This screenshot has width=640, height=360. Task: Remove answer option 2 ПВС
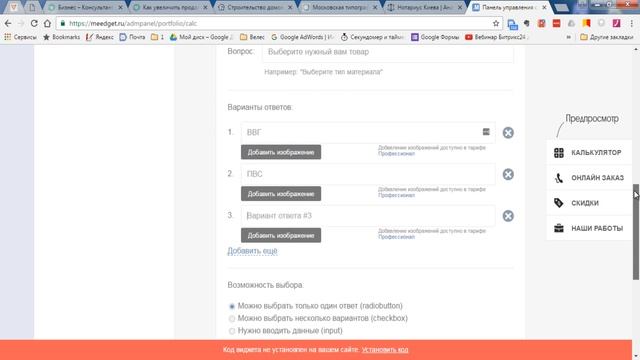508,174
